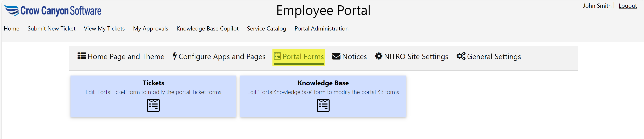Click the Portal Forms form icon
Viewport: 644px width, 139px height.
[x=277, y=56]
